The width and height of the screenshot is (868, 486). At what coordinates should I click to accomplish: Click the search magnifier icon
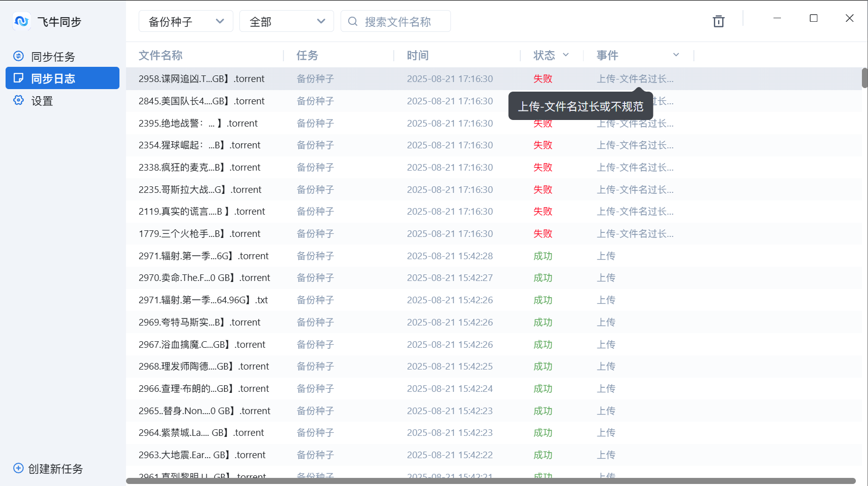click(x=353, y=21)
